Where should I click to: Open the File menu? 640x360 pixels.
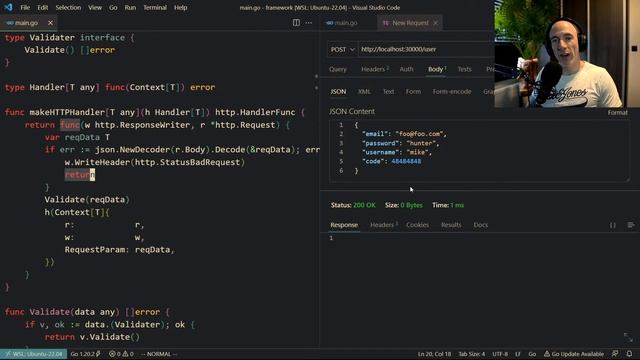click(25, 7)
